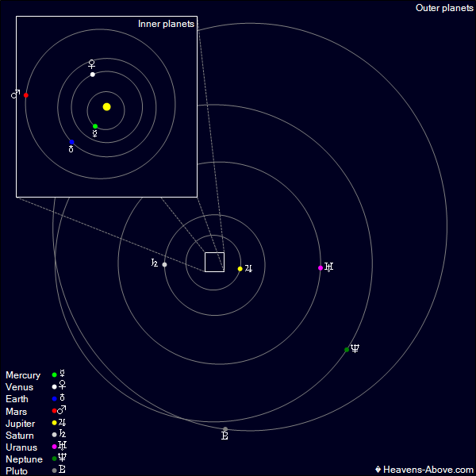Select the gray Pluto dot at bottom

[x=225, y=429]
